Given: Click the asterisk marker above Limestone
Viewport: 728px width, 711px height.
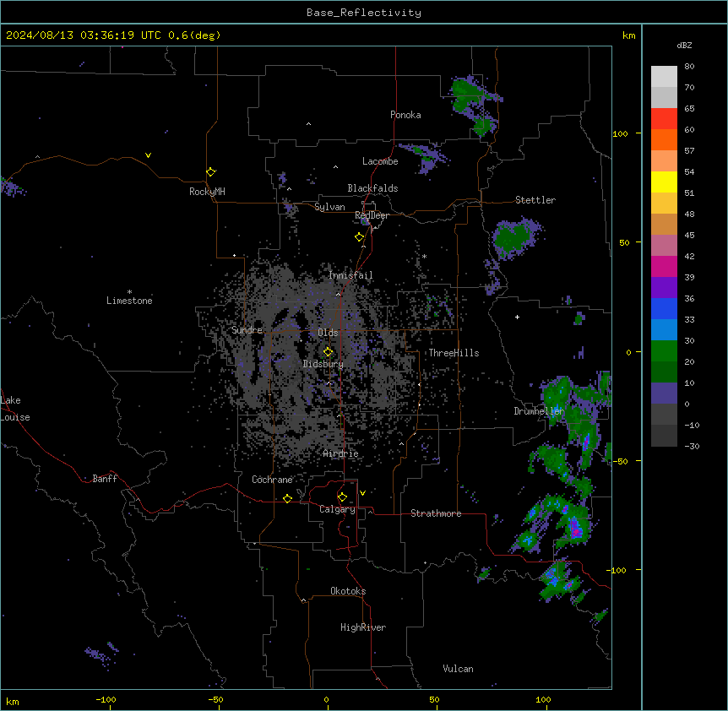Looking at the screenshot, I should (129, 292).
